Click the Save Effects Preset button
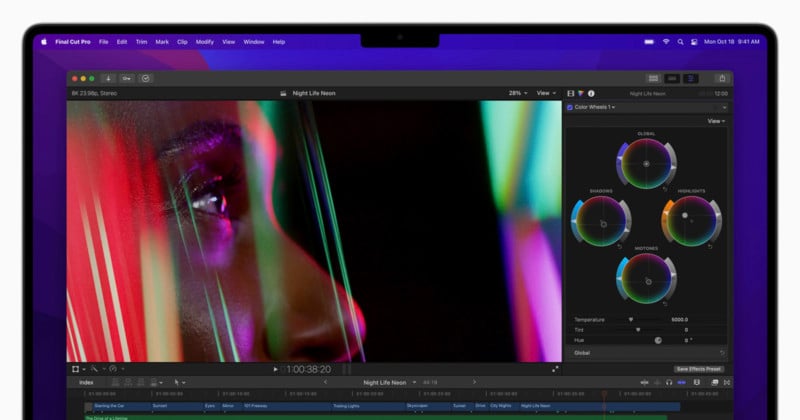 click(698, 369)
